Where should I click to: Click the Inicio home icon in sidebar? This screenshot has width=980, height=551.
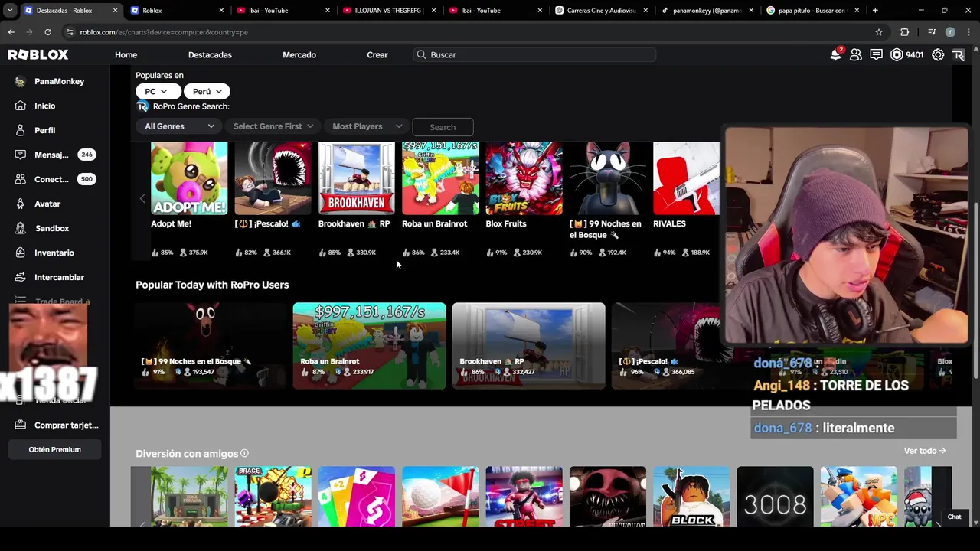[20, 106]
